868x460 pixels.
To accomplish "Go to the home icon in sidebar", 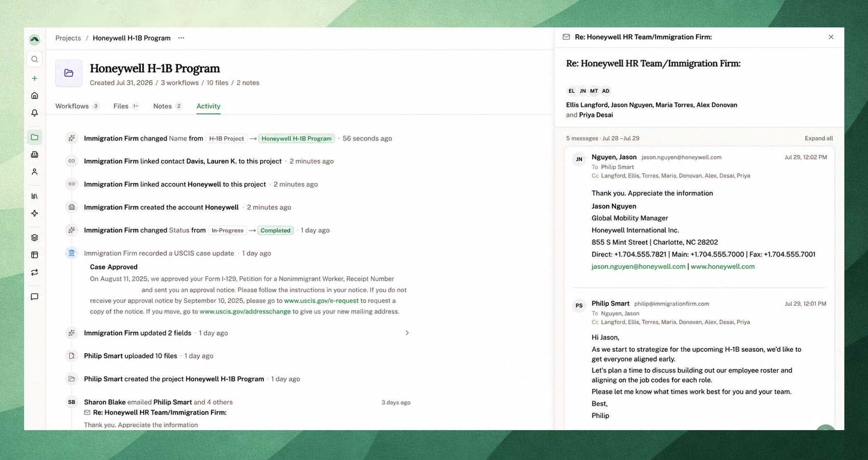I will (34, 95).
